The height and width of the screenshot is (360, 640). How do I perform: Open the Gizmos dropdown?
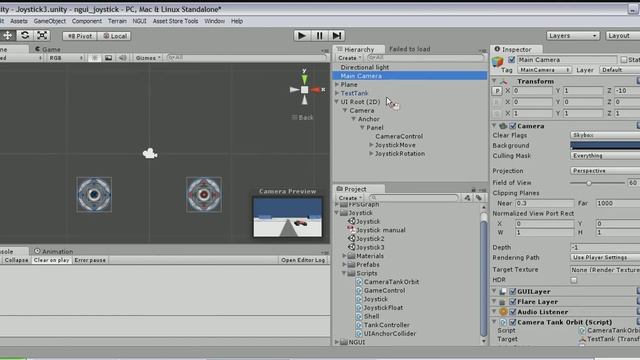(148, 58)
